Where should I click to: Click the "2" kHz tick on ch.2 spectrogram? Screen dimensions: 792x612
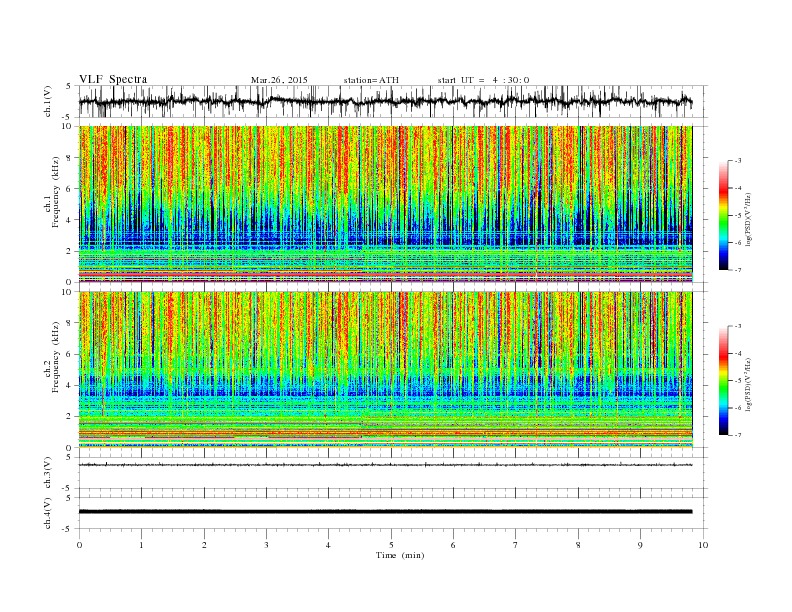(x=70, y=417)
